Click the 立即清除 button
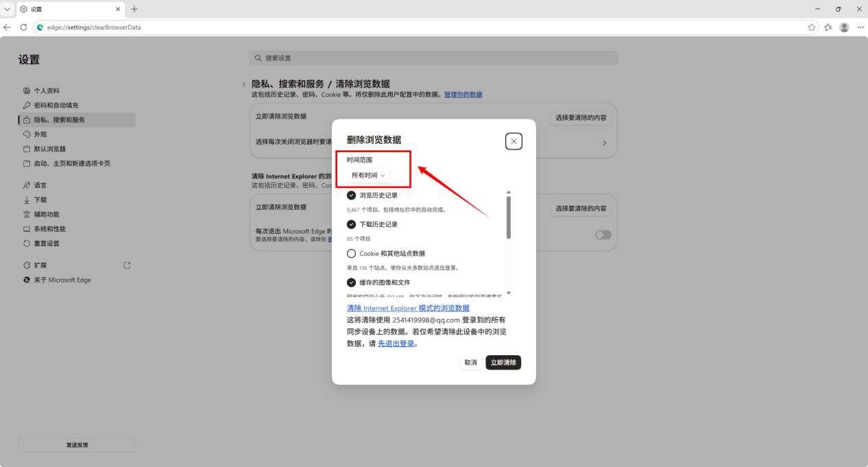 pos(503,363)
